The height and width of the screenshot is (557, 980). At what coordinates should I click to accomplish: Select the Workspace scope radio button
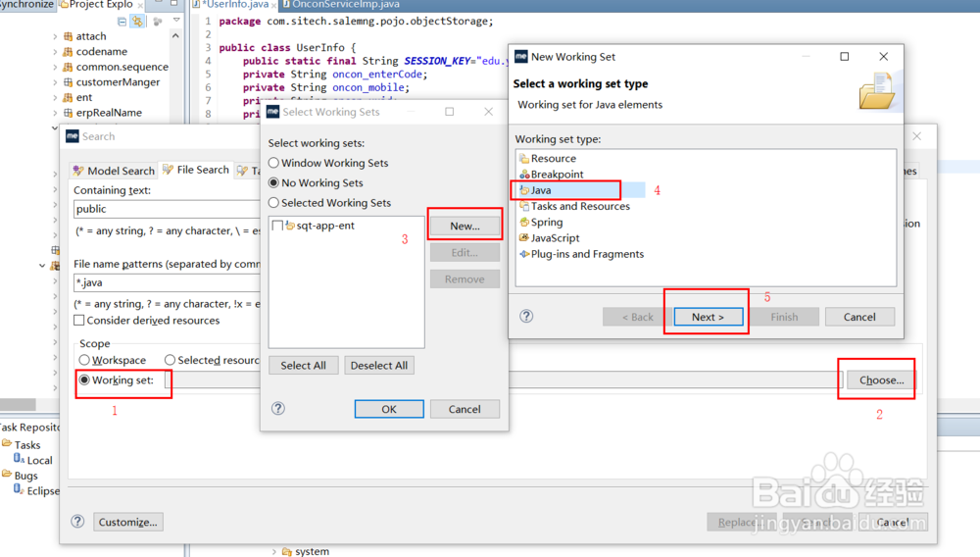pos(84,360)
